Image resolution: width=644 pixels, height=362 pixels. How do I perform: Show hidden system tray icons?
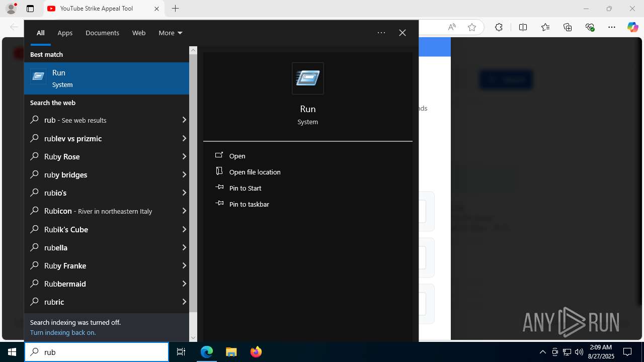[543, 352]
